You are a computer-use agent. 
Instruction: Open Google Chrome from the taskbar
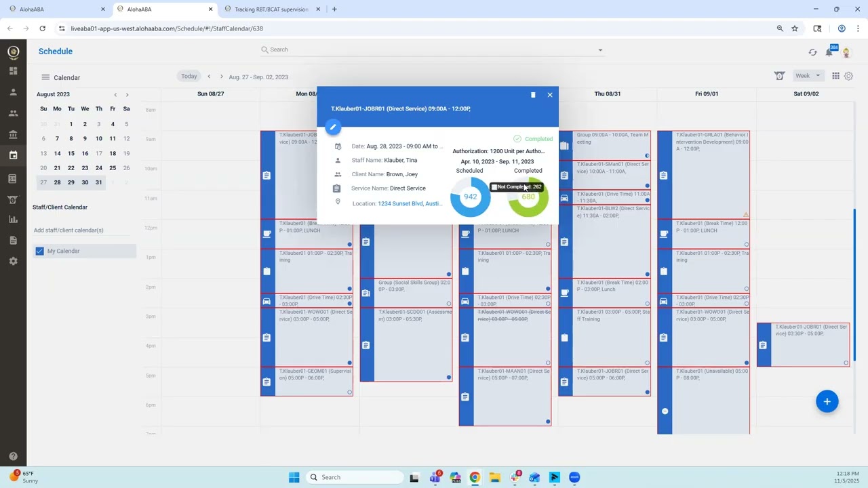click(x=475, y=477)
